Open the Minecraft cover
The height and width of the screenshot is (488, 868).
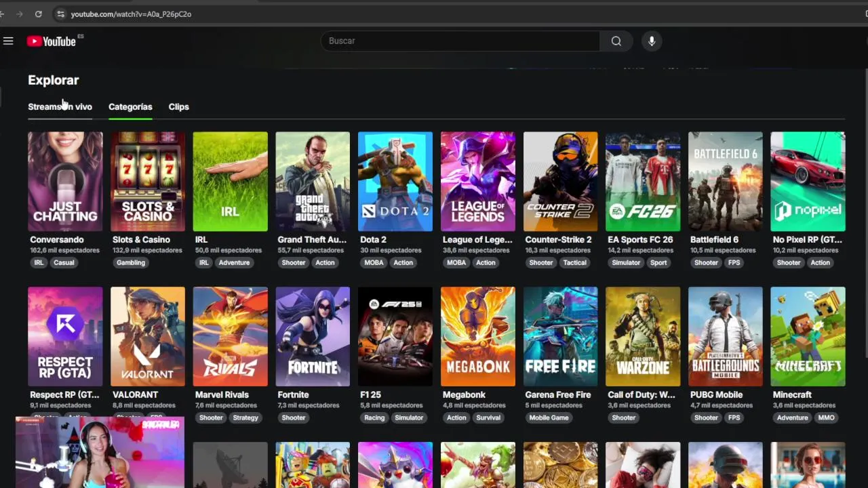(x=808, y=337)
